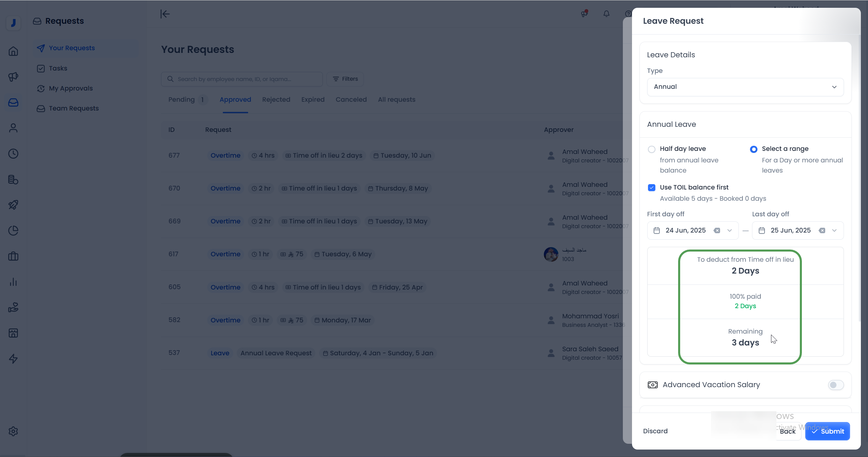868x457 pixels.
Task: Enable the Advanced Vacation Salary toggle
Action: click(x=835, y=385)
